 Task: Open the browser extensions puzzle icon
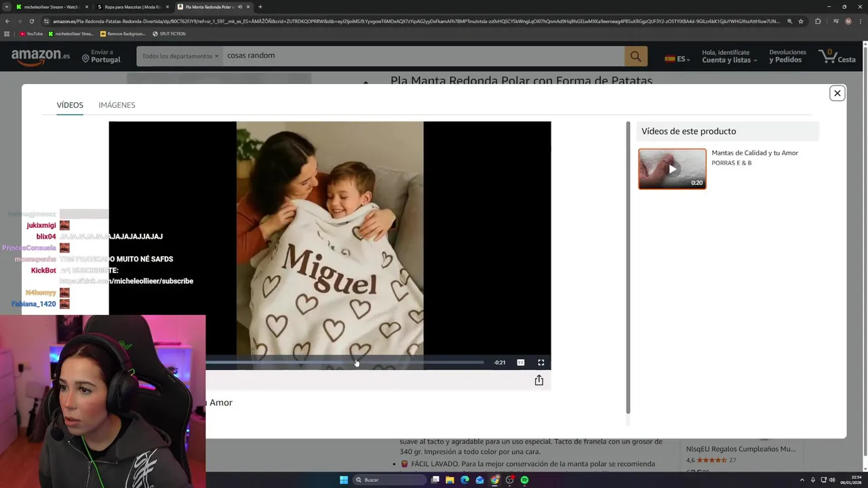pos(818,21)
